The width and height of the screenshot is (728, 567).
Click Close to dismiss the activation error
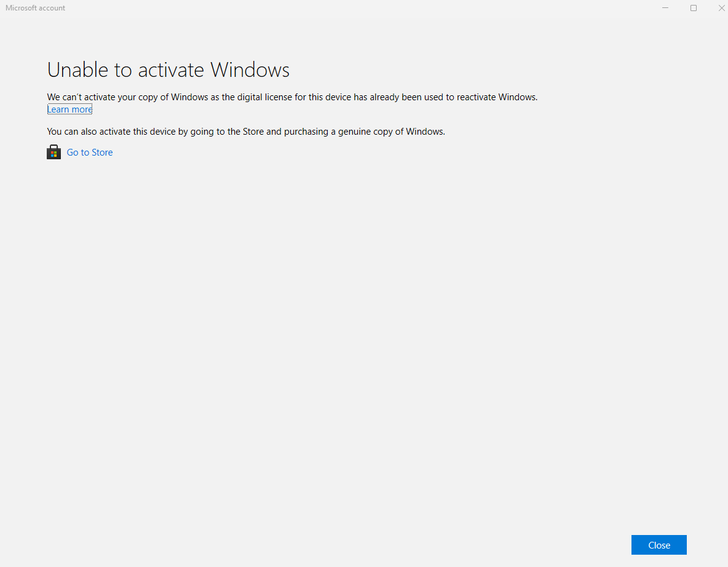[x=659, y=545]
